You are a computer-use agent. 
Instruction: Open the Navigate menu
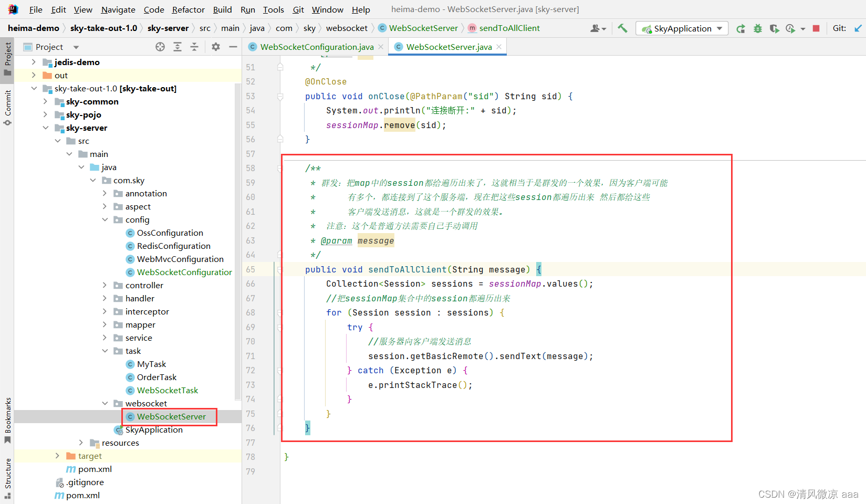(x=118, y=9)
